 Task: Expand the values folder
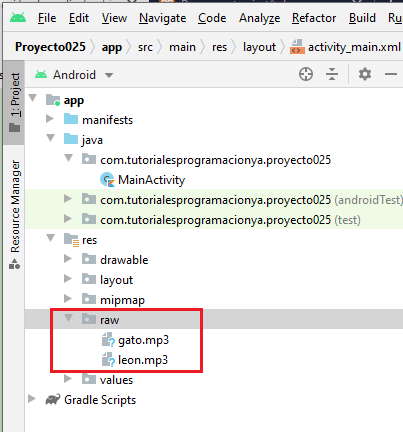pyautogui.click(x=68, y=378)
